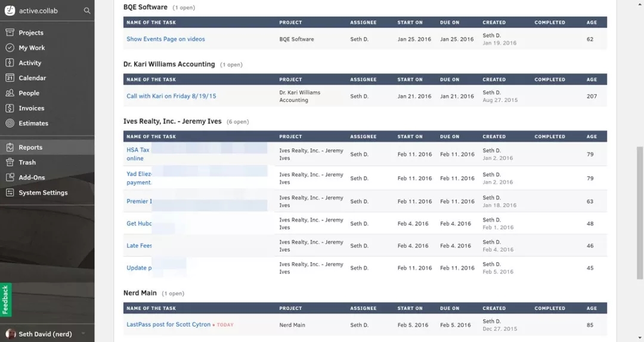Screen dimensions: 644x342
Task: Click the Activity sidebar icon
Action: point(10,63)
